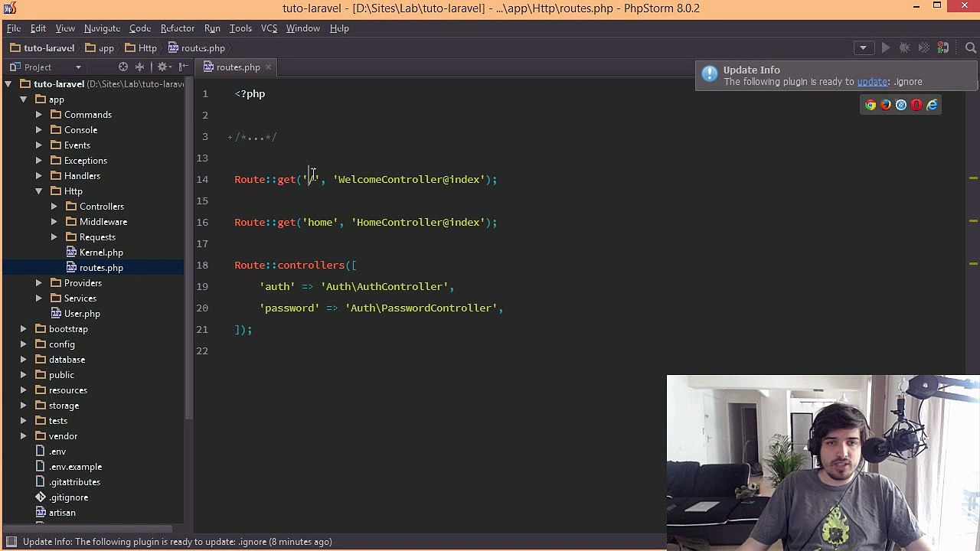Click the Search Everywhere magnifier icon

pos(971,47)
